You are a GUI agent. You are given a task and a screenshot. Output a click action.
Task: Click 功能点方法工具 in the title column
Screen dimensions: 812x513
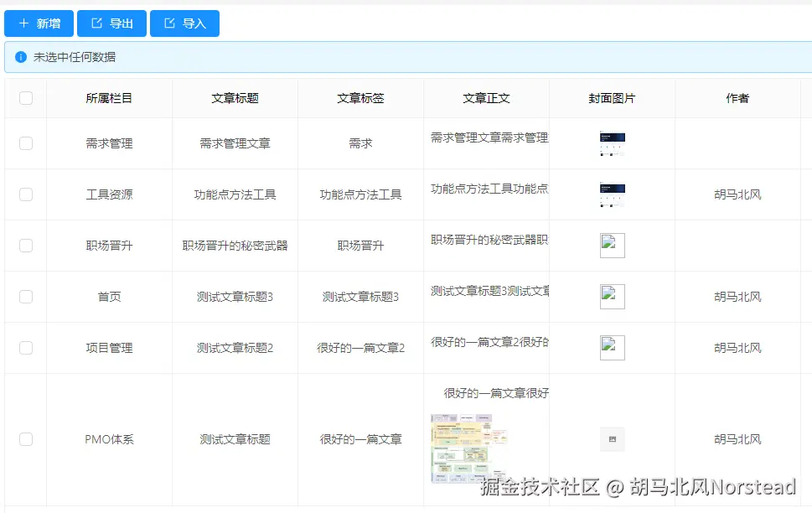[235, 194]
